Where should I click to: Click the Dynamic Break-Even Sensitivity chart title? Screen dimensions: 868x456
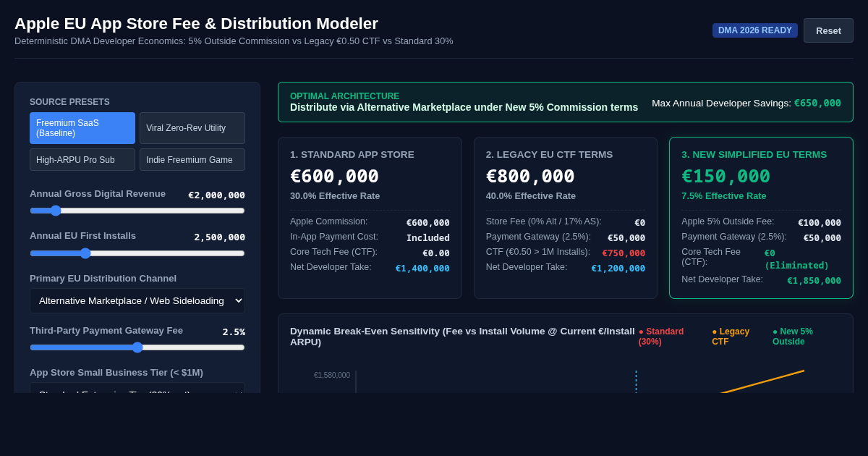tap(462, 337)
